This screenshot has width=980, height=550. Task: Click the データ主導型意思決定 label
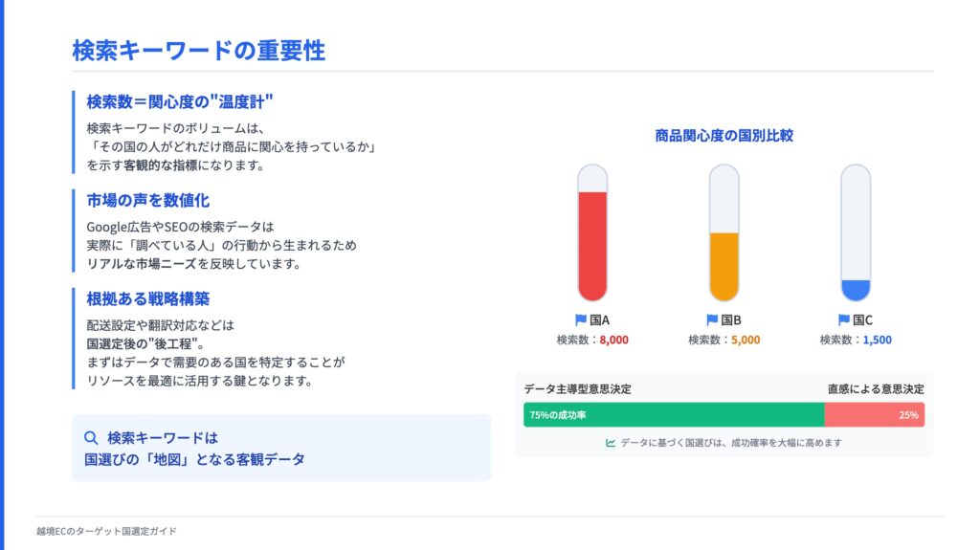point(577,388)
